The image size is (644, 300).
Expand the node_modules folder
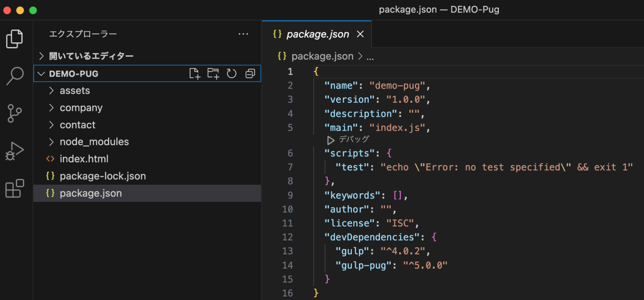click(51, 141)
